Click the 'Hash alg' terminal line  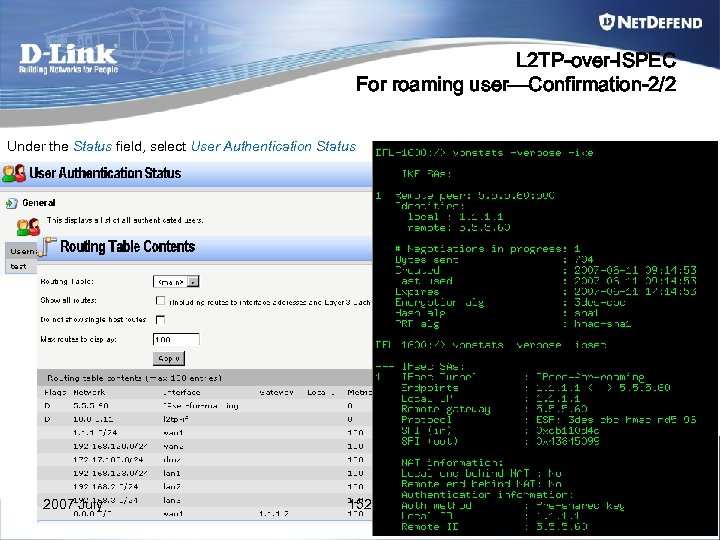coord(497,313)
